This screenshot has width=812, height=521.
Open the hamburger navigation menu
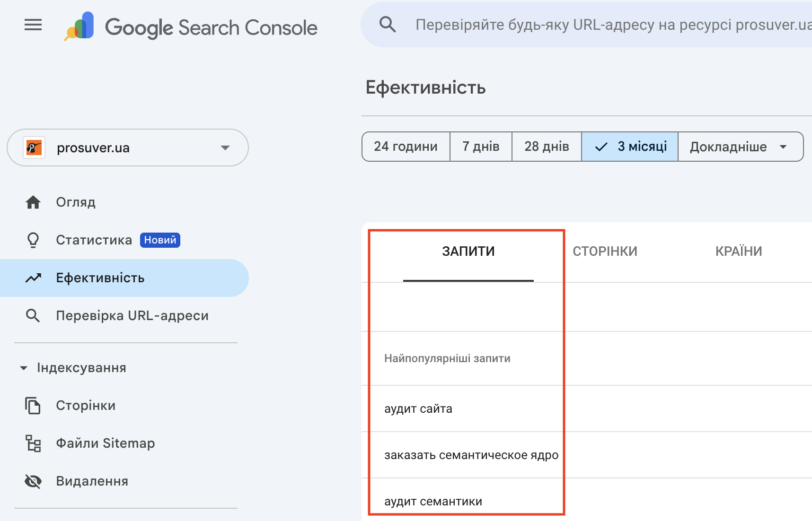pos(33,25)
